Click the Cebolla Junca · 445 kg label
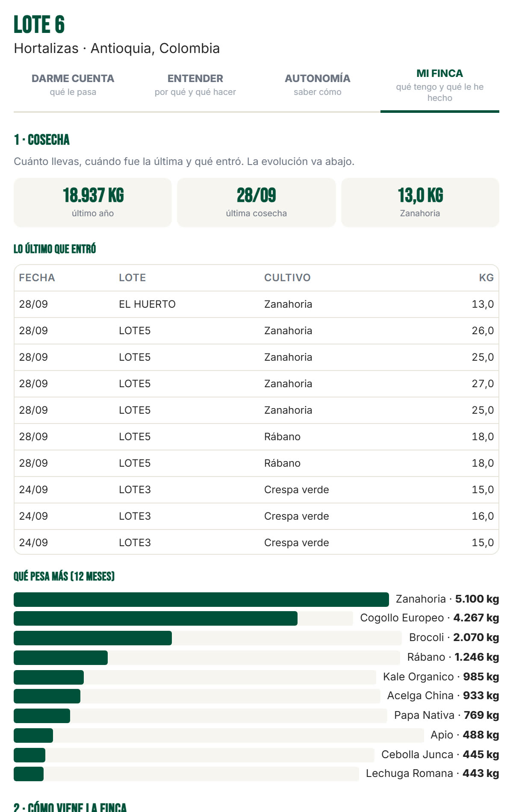This screenshot has height=812, width=513. point(440,755)
